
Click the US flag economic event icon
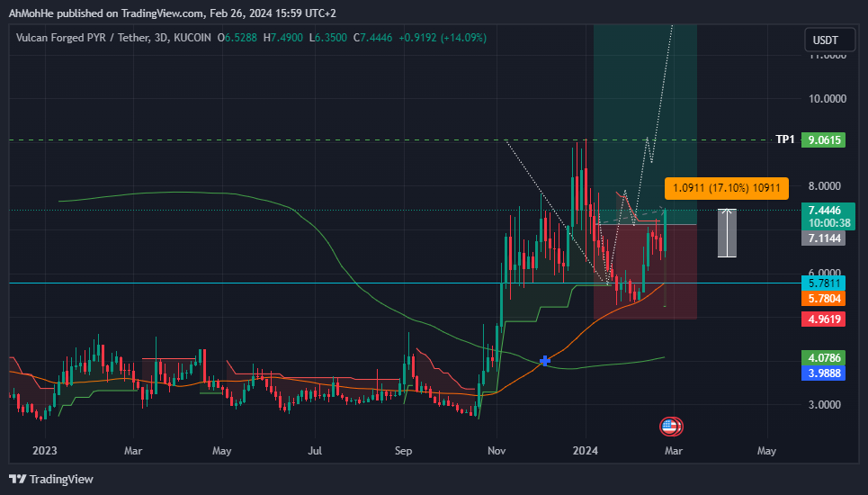coord(670,427)
